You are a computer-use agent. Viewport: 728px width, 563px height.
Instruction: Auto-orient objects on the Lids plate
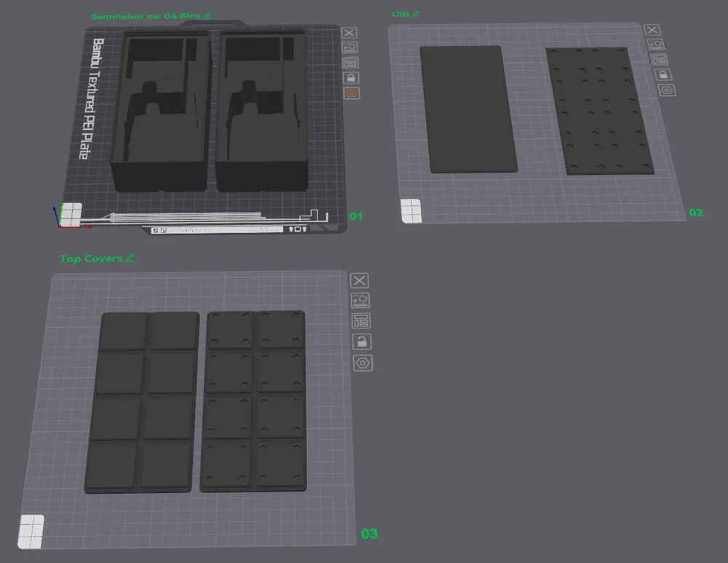[x=656, y=44]
